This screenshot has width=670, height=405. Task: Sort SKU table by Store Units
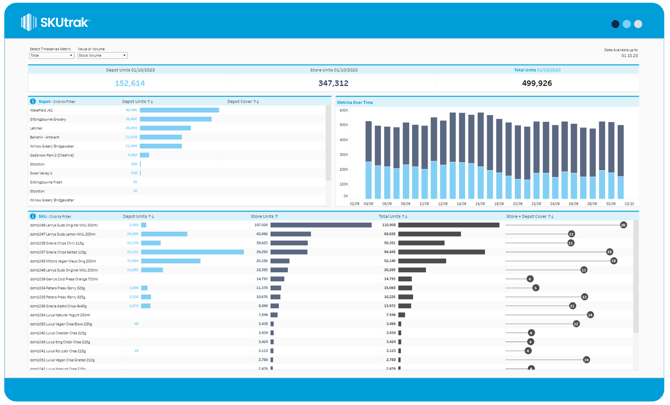pyautogui.click(x=264, y=216)
